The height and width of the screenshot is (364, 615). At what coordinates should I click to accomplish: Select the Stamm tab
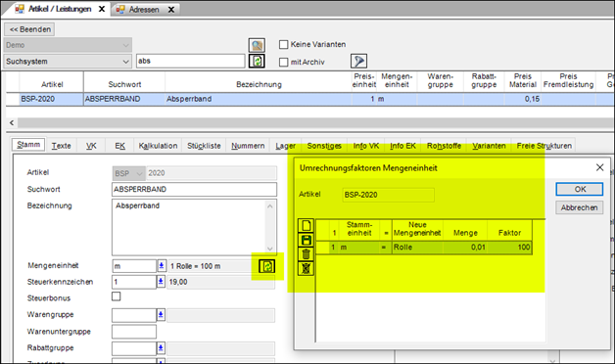(x=28, y=145)
